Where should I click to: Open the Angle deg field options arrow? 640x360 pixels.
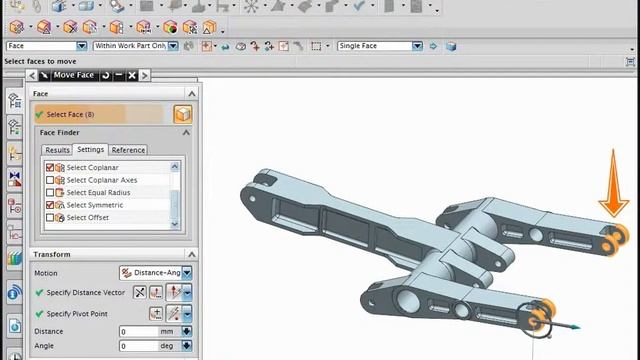187,346
